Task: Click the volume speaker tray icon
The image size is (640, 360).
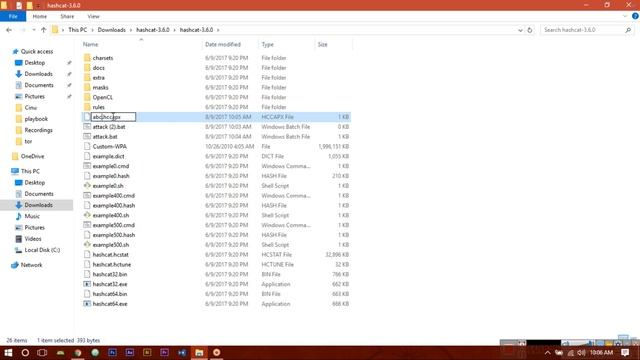Action: click(582, 353)
